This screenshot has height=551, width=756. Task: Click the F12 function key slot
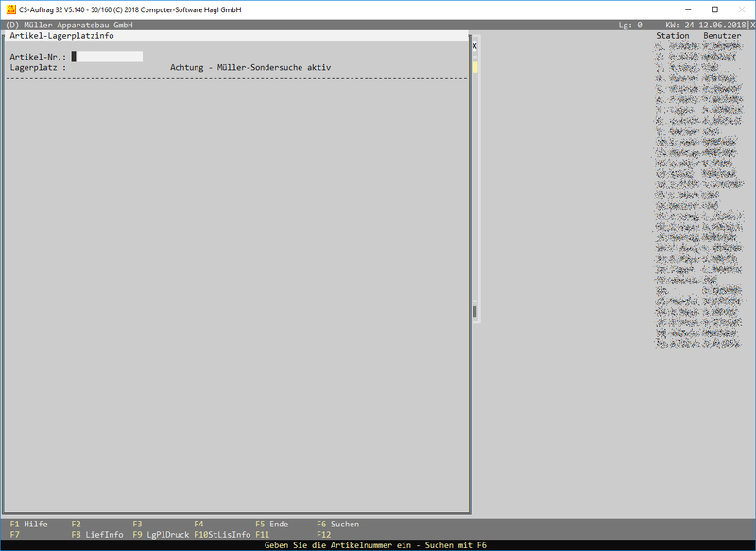coord(324,535)
